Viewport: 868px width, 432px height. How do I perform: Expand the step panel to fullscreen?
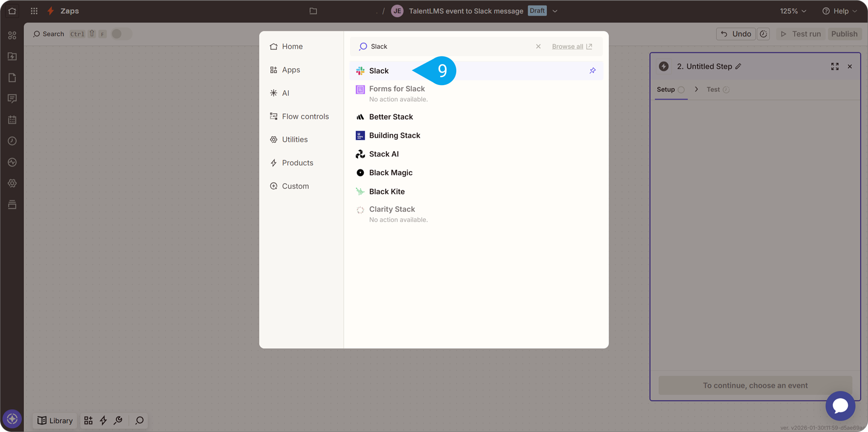tap(835, 67)
